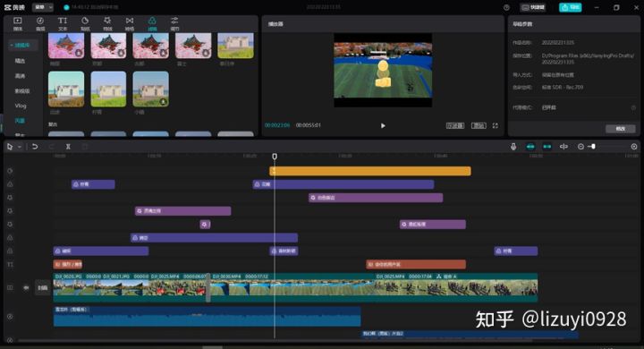
Task: Click the main video track header icon
Action: (x=10, y=288)
